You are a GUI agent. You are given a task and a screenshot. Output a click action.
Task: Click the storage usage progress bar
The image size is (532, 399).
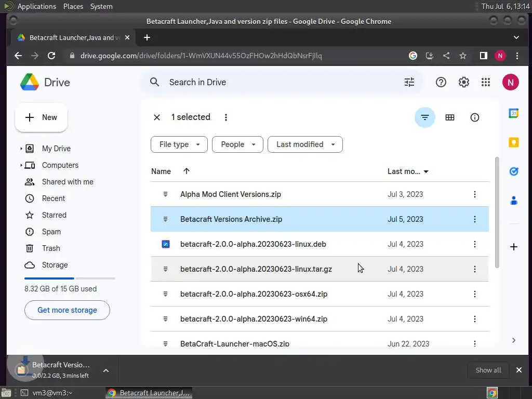pyautogui.click(x=70, y=278)
